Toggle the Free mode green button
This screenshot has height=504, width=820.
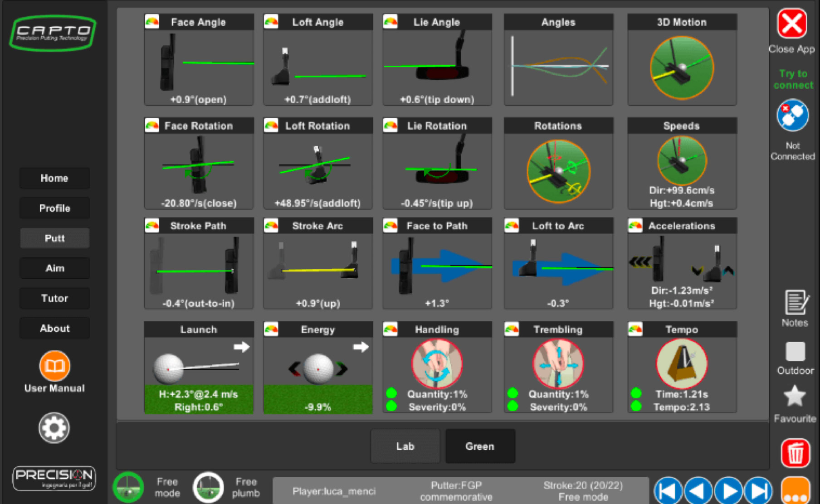click(x=128, y=487)
